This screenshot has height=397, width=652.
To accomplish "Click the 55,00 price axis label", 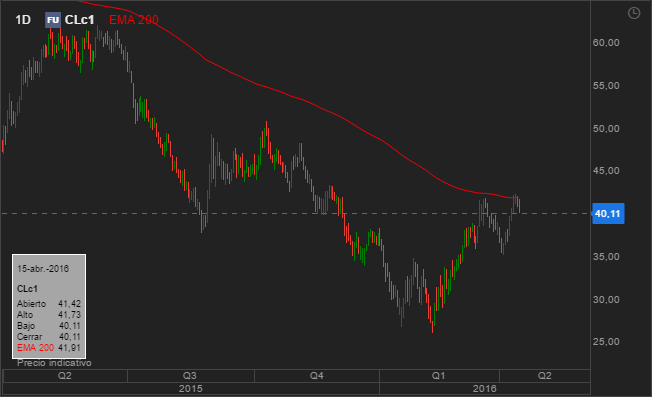I will 606,86.
